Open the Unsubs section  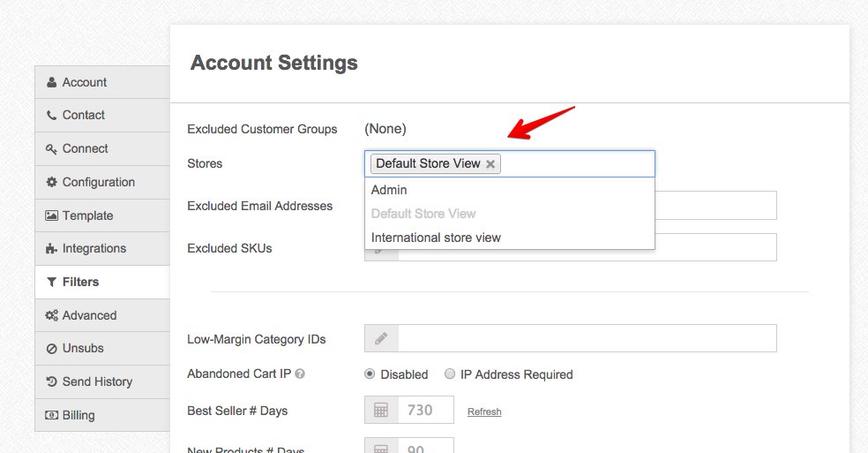(x=83, y=349)
